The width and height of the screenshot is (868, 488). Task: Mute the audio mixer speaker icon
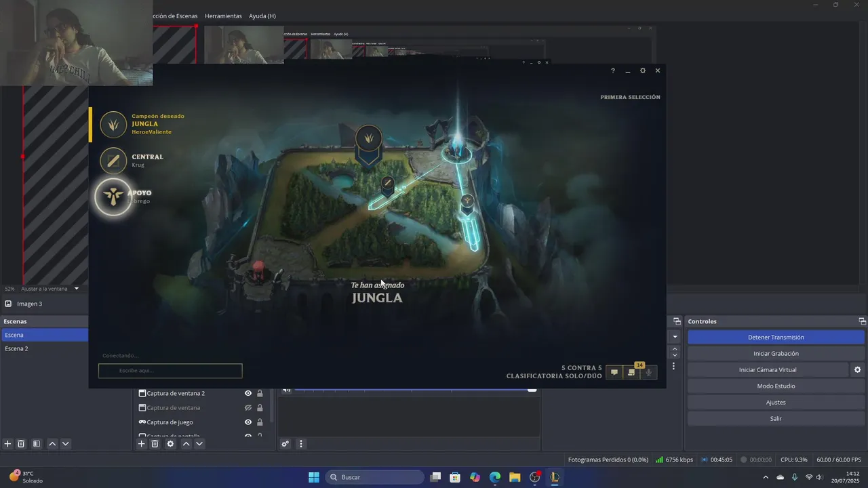[286, 390]
